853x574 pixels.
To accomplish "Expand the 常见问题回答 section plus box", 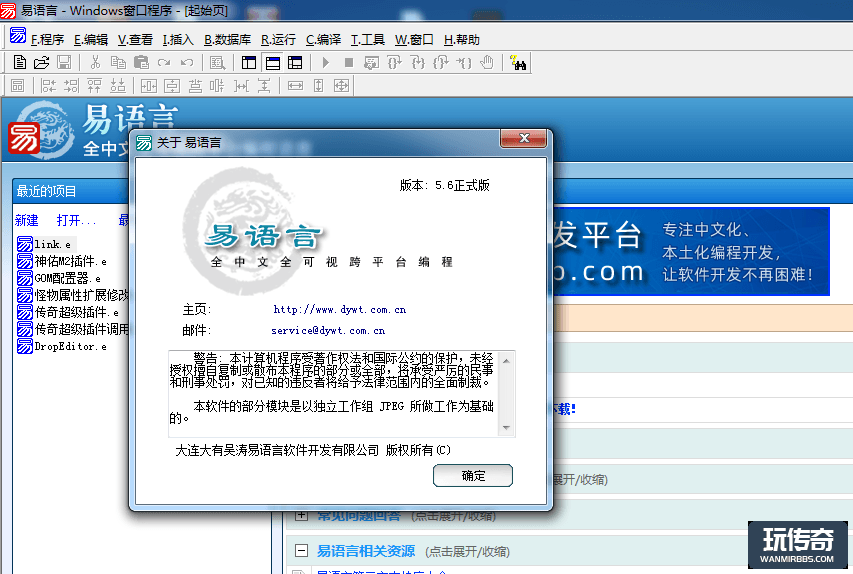I will click(x=301, y=514).
